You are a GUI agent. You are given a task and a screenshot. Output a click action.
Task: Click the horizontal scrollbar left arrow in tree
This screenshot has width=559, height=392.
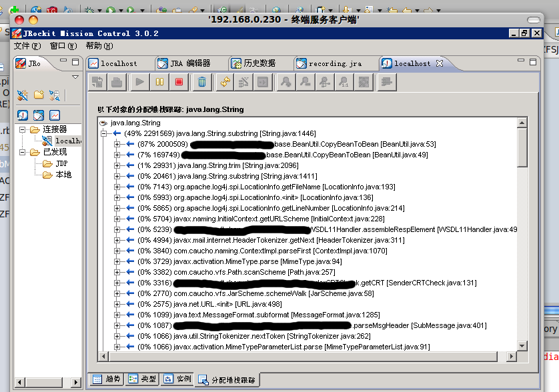104,356
